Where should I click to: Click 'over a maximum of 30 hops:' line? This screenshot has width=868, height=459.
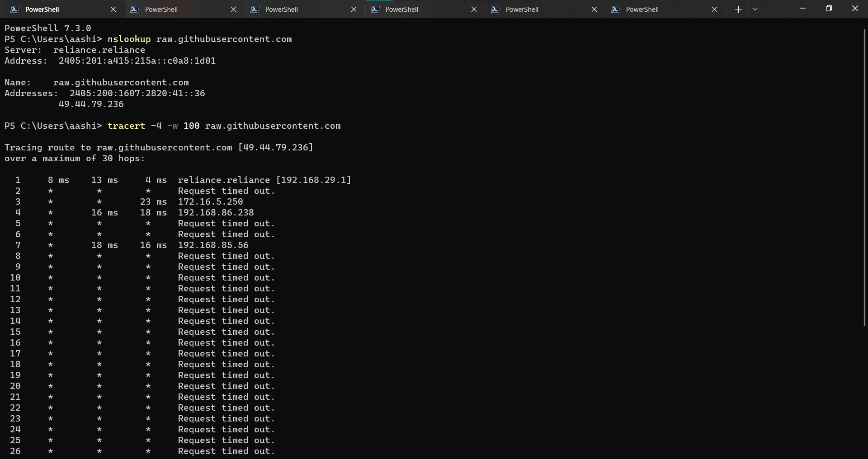click(75, 158)
